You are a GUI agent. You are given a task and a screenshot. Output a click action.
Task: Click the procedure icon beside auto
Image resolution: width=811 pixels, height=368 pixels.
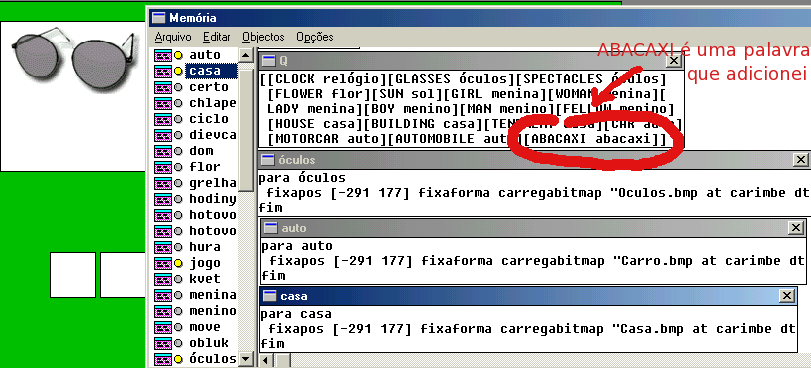coord(162,55)
